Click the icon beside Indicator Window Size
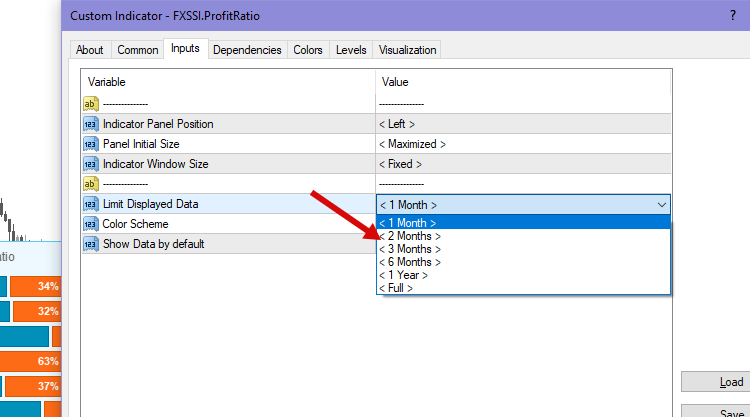Screen dimensions: 750x417 coord(91,164)
